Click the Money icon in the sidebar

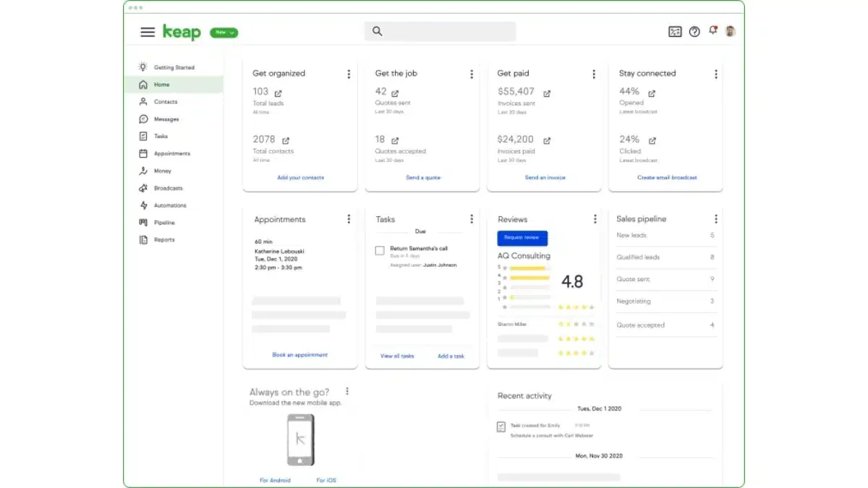[x=143, y=171]
